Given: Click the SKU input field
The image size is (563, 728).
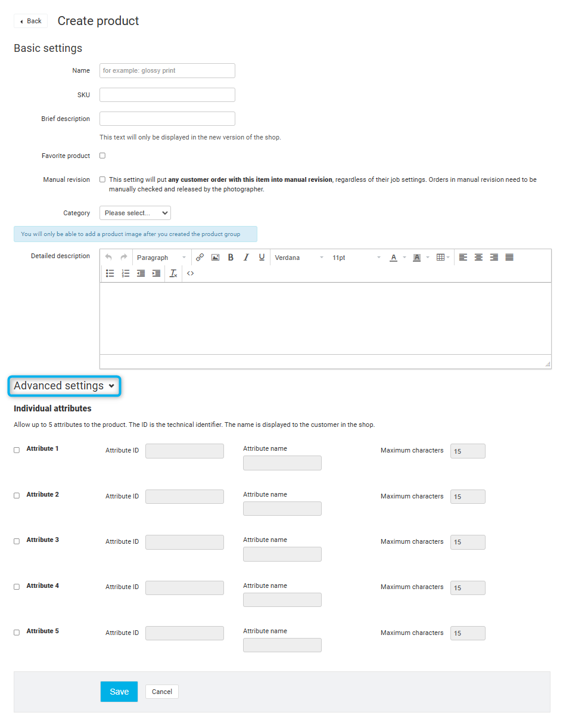Looking at the screenshot, I should [167, 95].
